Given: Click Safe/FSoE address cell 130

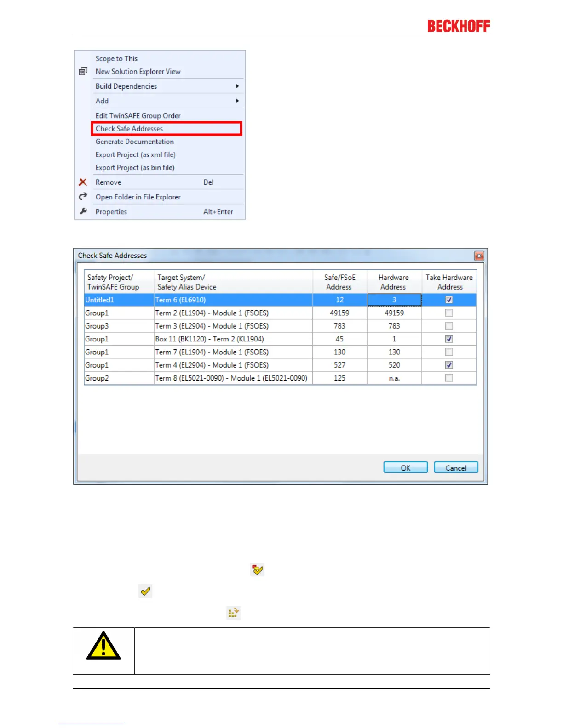Looking at the screenshot, I should [340, 352].
